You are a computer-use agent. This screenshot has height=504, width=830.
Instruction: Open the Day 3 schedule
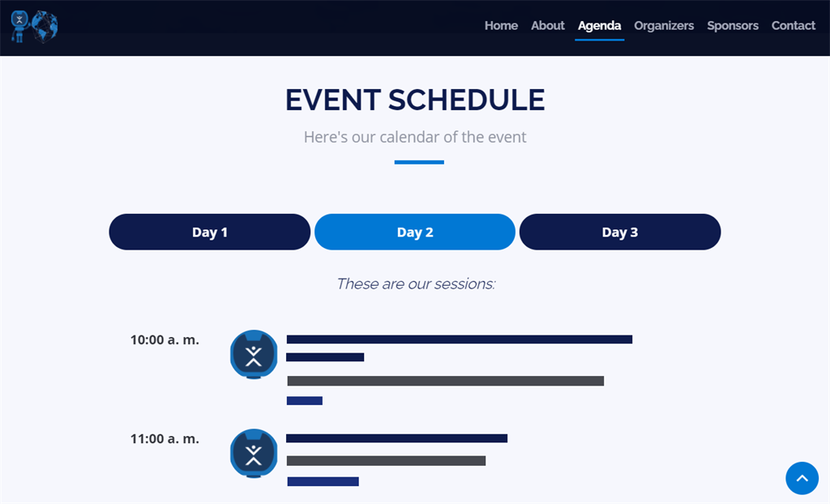[x=619, y=232]
